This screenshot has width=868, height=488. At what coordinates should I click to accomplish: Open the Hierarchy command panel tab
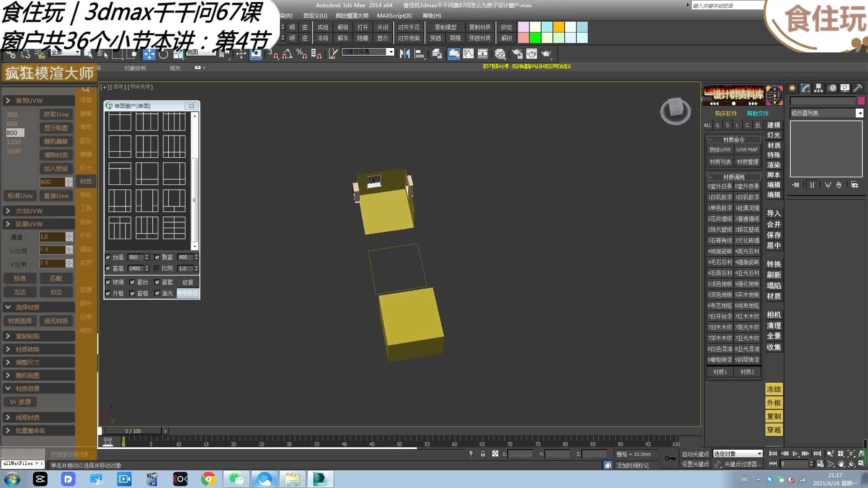pos(818,88)
